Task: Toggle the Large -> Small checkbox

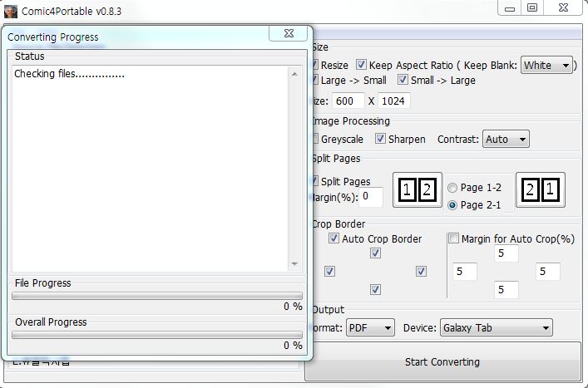Action: 316,80
